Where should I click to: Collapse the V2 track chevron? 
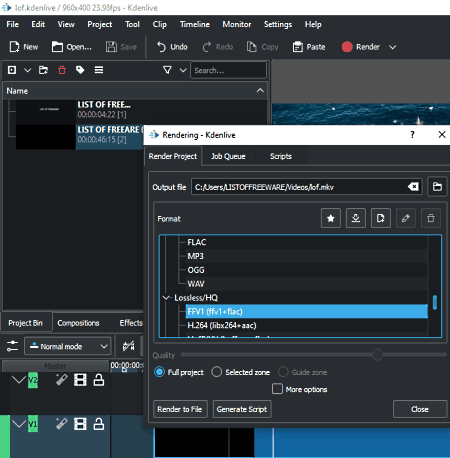[x=19, y=380]
